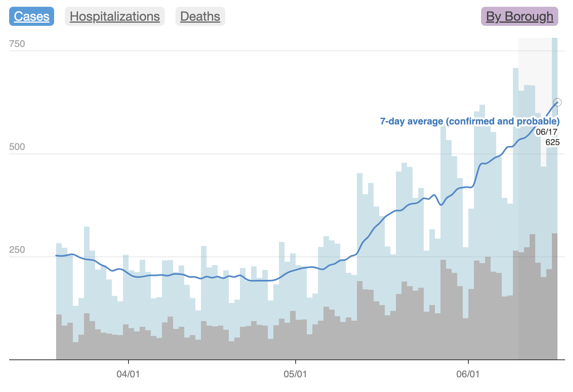This screenshot has width=573, height=392.
Task: Click the tallest light blue bar before 04/01
Action: (x=87, y=270)
